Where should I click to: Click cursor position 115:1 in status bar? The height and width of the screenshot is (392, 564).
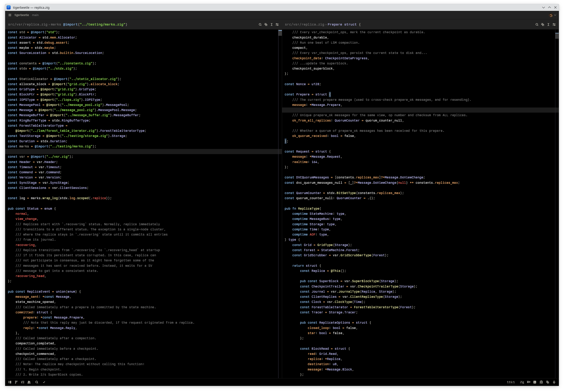[x=511, y=382]
